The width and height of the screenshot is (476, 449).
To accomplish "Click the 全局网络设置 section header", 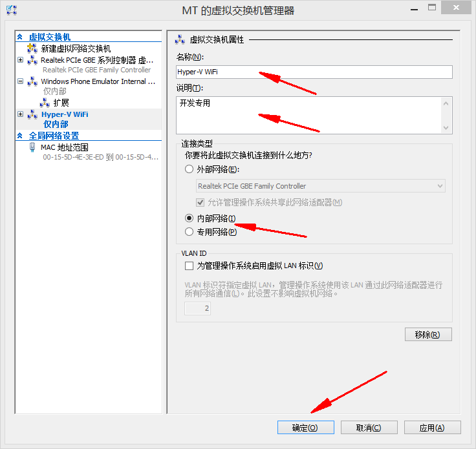I will coord(54,136).
